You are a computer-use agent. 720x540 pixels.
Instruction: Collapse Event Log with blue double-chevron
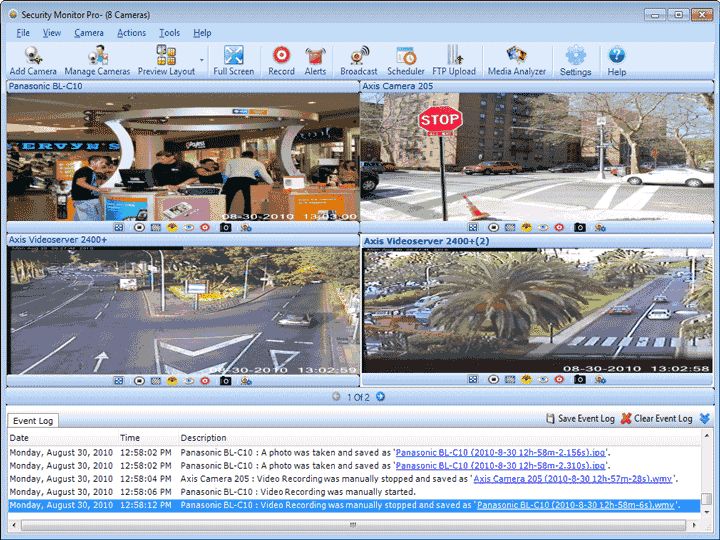705,418
